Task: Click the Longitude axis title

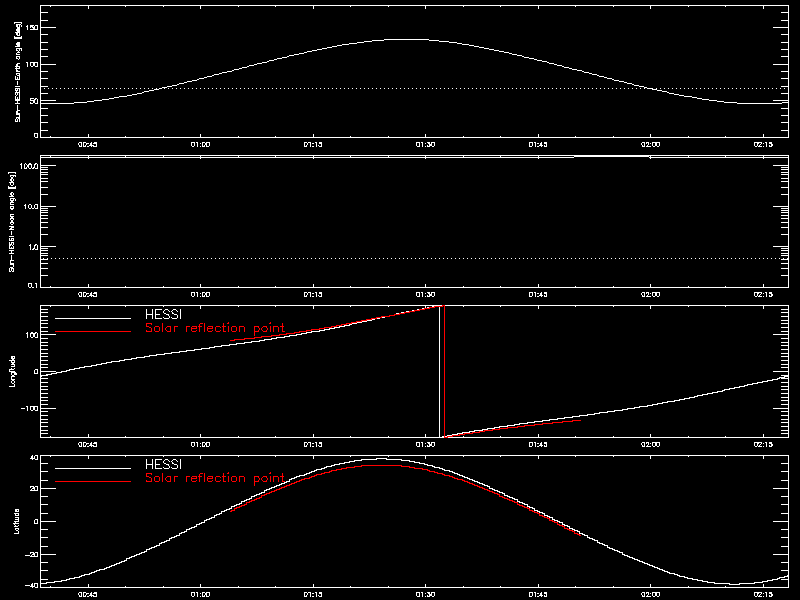Action: [x=13, y=371]
